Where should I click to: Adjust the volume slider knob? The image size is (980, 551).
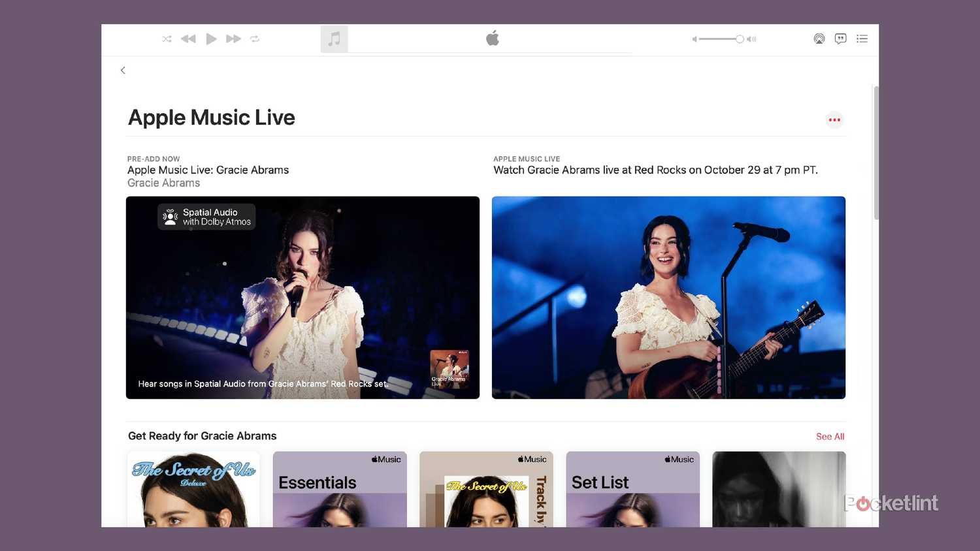click(740, 39)
